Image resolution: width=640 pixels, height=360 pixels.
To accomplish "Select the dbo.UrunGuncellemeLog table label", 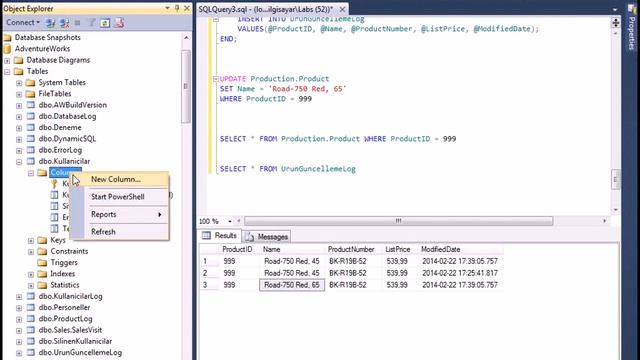I will [80, 353].
